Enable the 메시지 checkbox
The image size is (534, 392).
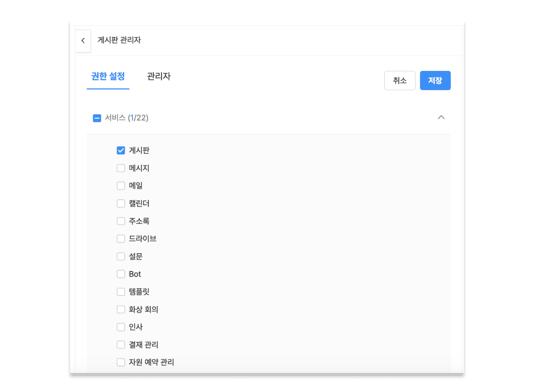121,168
